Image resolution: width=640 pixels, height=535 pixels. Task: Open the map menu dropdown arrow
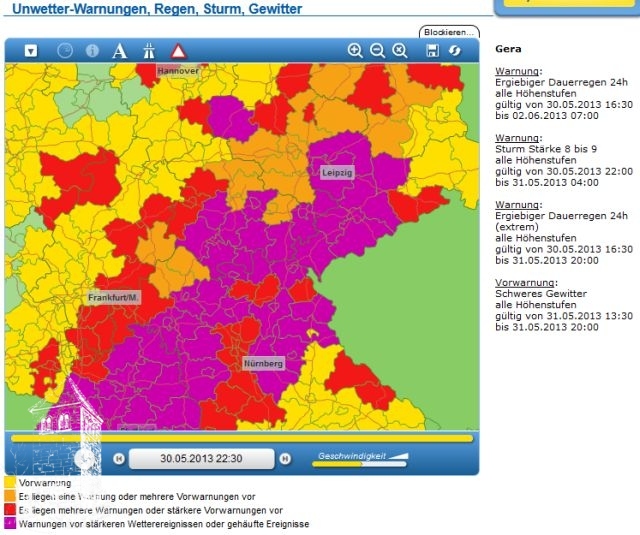[31, 50]
